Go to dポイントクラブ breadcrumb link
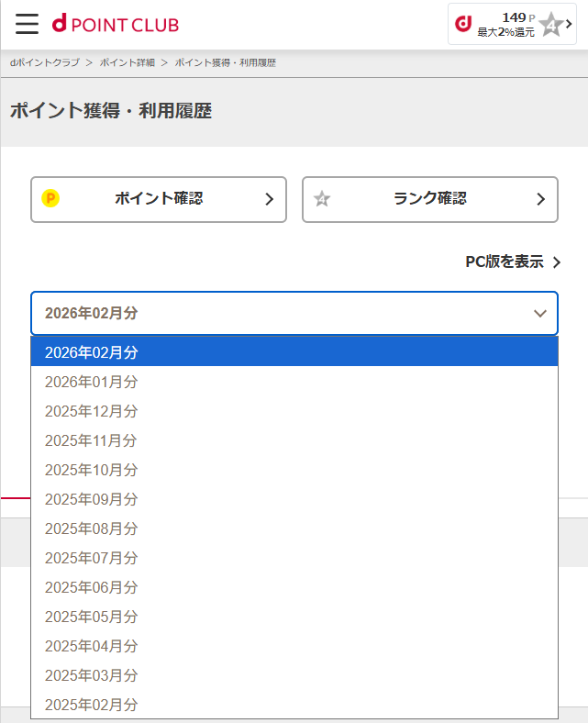 [44, 63]
